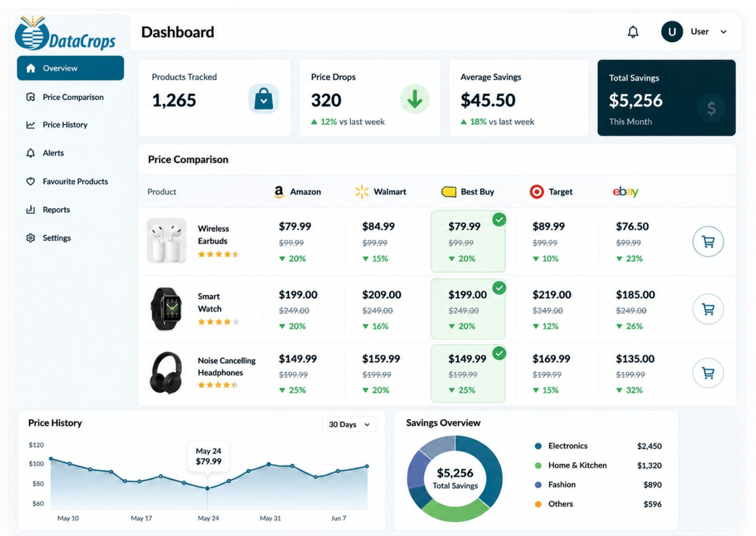
Task: Click the Walmart spark logo
Action: (362, 192)
